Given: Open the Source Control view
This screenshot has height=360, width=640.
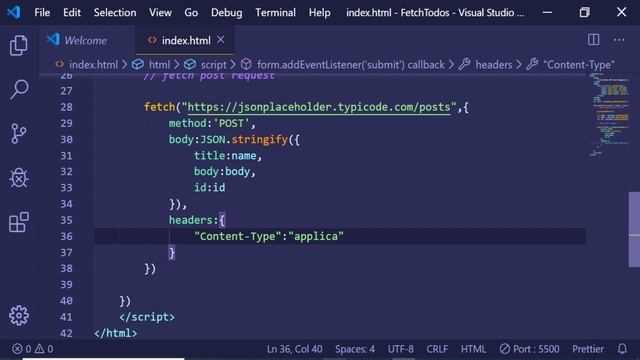Looking at the screenshot, I should (19, 133).
